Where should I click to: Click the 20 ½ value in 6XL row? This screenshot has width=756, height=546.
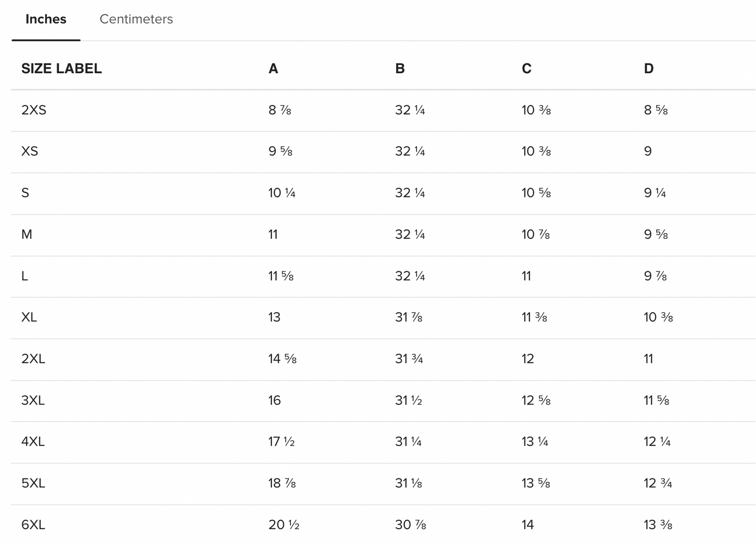[284, 525]
